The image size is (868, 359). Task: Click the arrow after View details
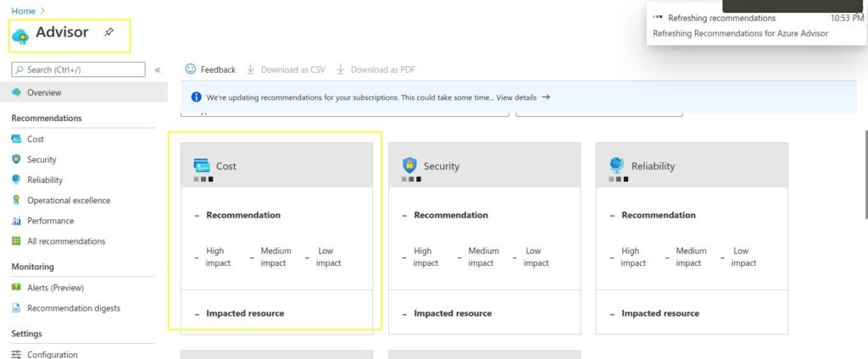[x=546, y=97]
